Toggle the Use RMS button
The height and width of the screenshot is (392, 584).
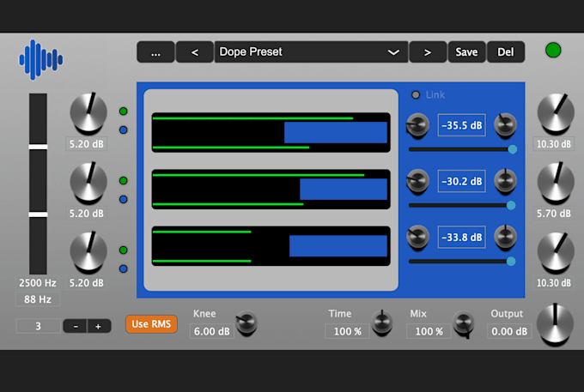point(150,323)
